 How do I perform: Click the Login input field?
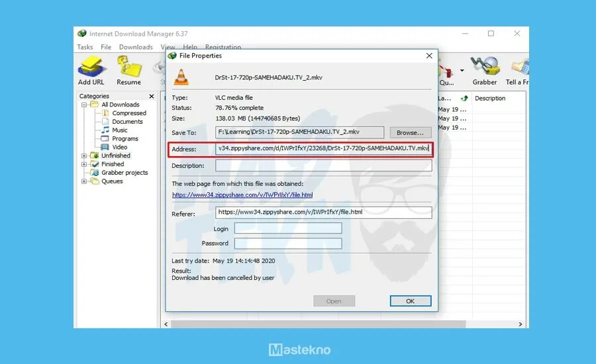(288, 228)
